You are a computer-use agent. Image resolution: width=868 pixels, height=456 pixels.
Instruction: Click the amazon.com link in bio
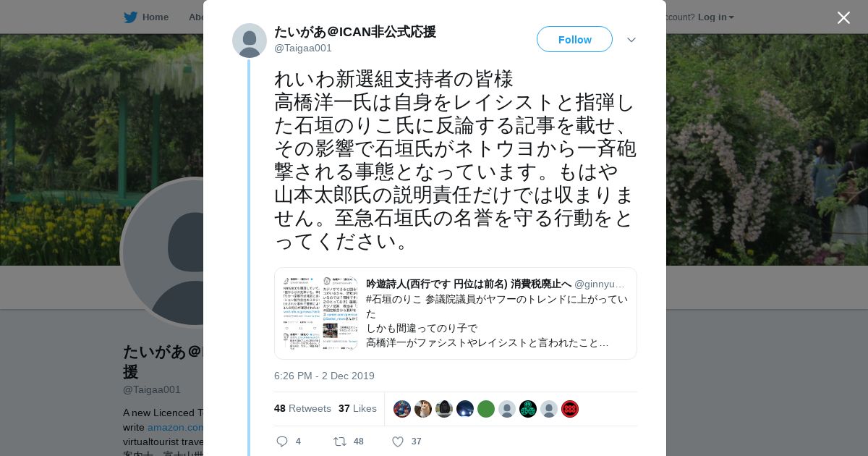tap(175, 427)
